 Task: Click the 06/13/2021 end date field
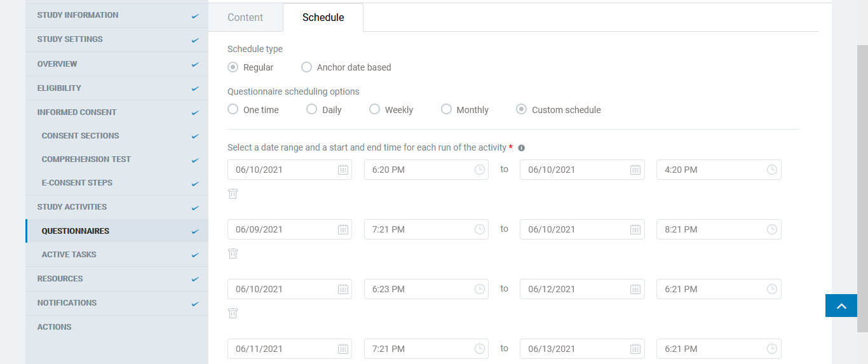[582, 349]
